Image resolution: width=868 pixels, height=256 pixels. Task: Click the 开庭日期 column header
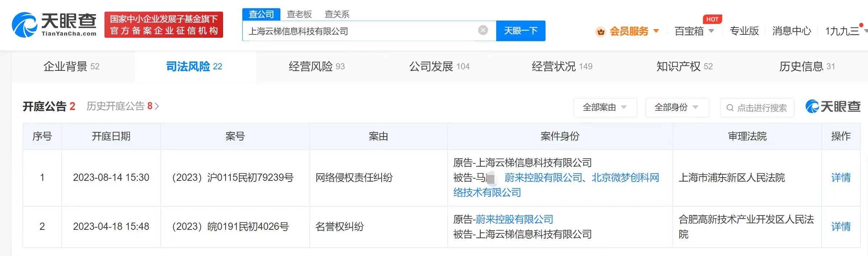[x=111, y=136]
